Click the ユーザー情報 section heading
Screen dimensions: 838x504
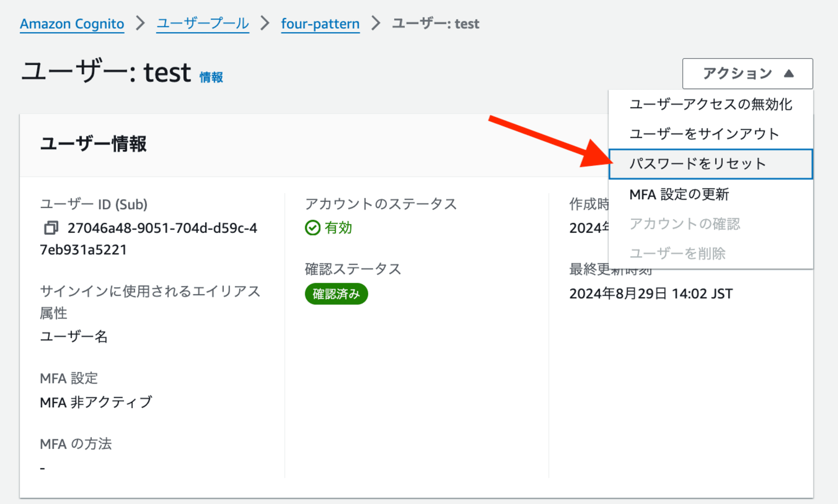93,144
